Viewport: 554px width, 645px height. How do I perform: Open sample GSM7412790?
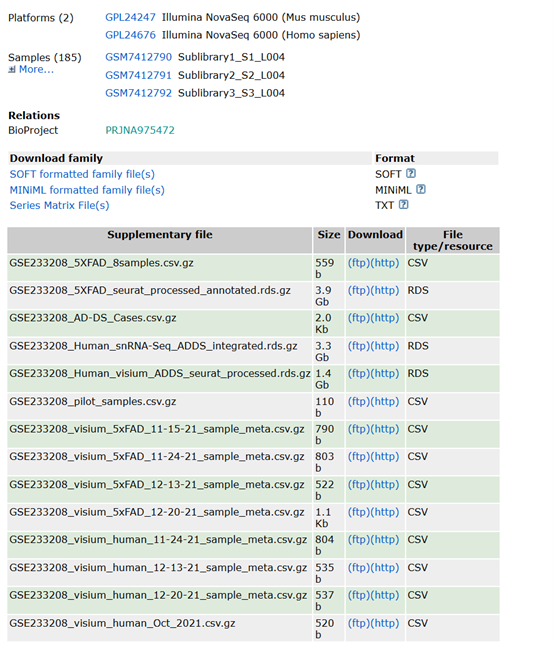[x=138, y=57]
